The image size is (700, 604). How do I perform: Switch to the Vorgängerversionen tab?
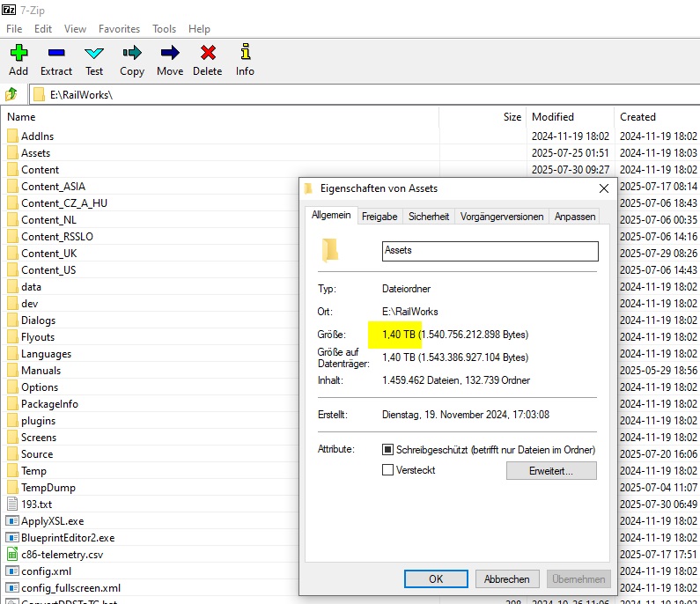tap(502, 217)
